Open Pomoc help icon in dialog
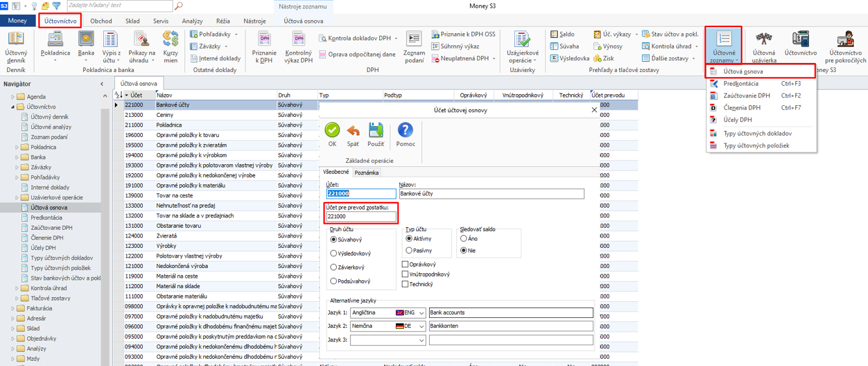The image size is (868, 366). coord(405,133)
